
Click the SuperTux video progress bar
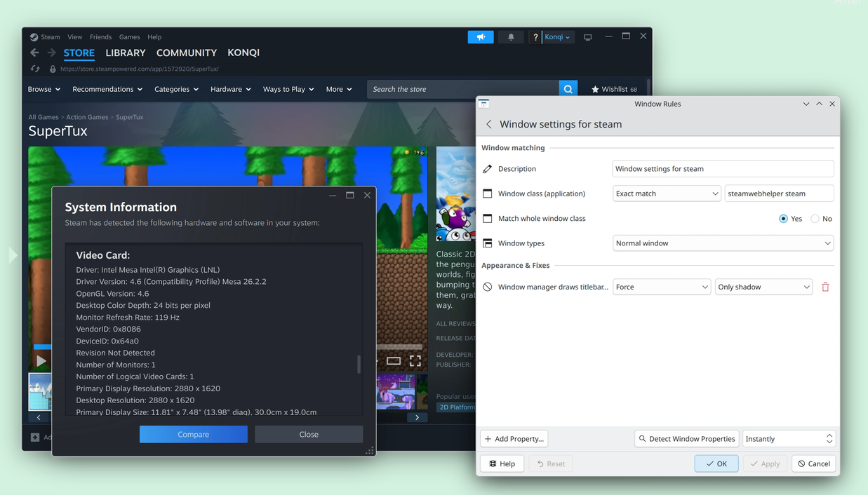228,346
